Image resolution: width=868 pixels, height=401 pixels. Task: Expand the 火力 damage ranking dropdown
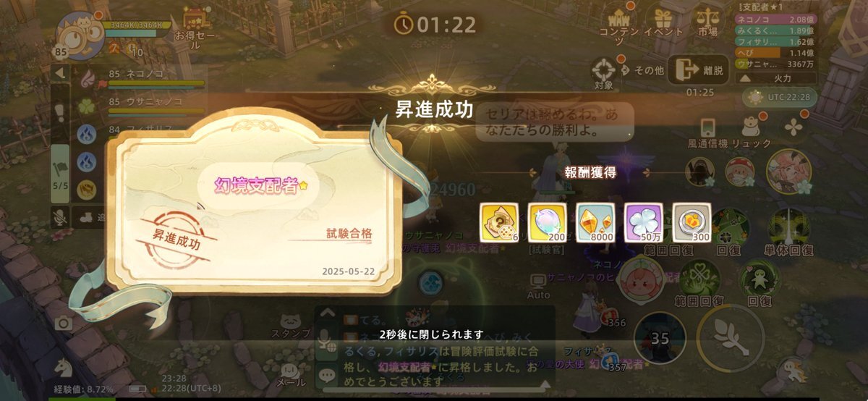(x=776, y=77)
